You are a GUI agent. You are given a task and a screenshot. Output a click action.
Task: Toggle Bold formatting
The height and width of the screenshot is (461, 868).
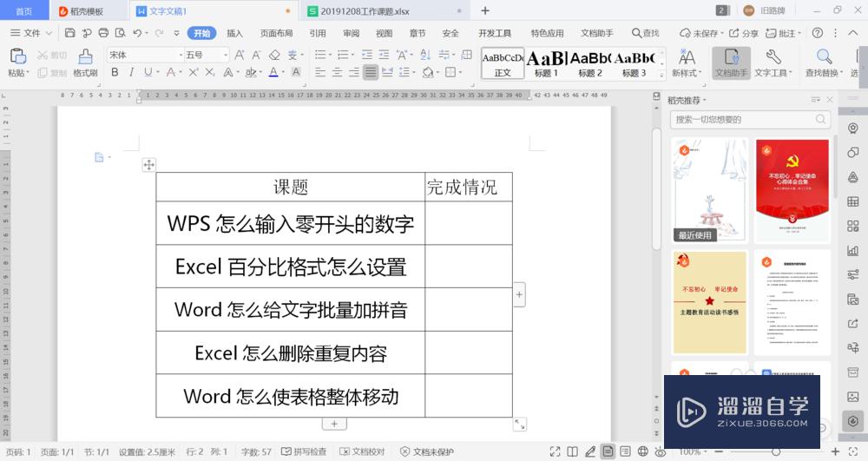coord(115,72)
